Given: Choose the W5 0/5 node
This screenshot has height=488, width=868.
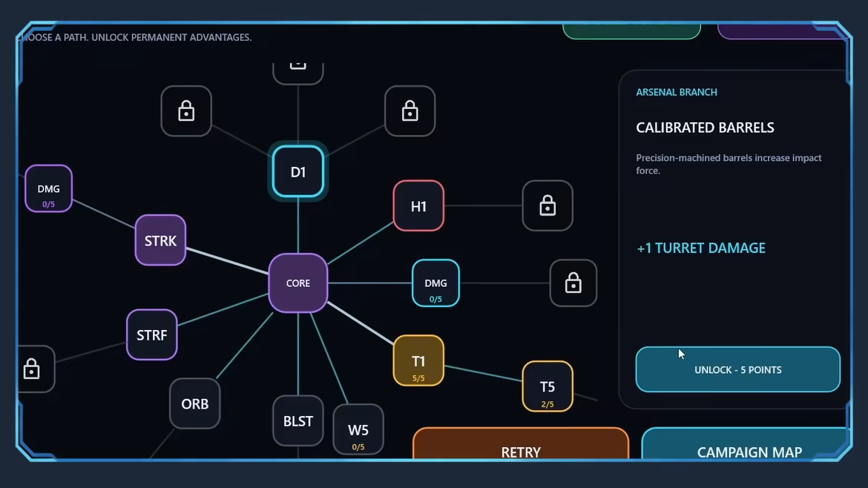Looking at the screenshot, I should [358, 429].
